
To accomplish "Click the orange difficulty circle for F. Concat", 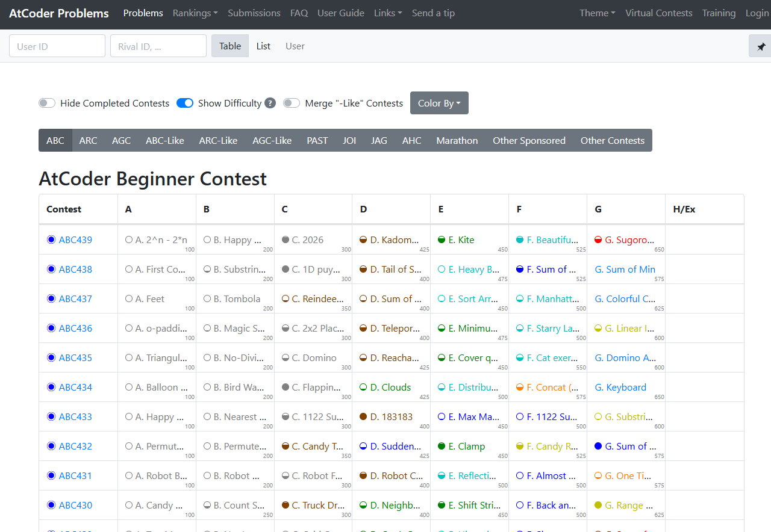I will coord(520,387).
